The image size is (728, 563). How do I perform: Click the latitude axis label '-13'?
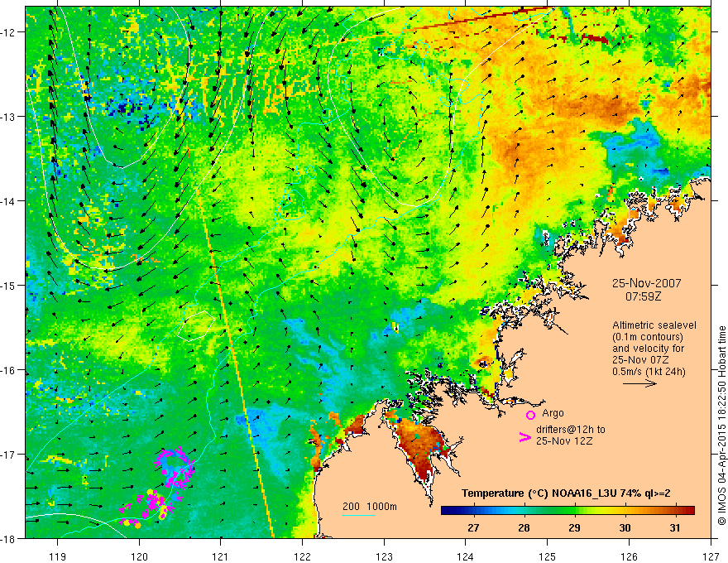click(x=8, y=117)
